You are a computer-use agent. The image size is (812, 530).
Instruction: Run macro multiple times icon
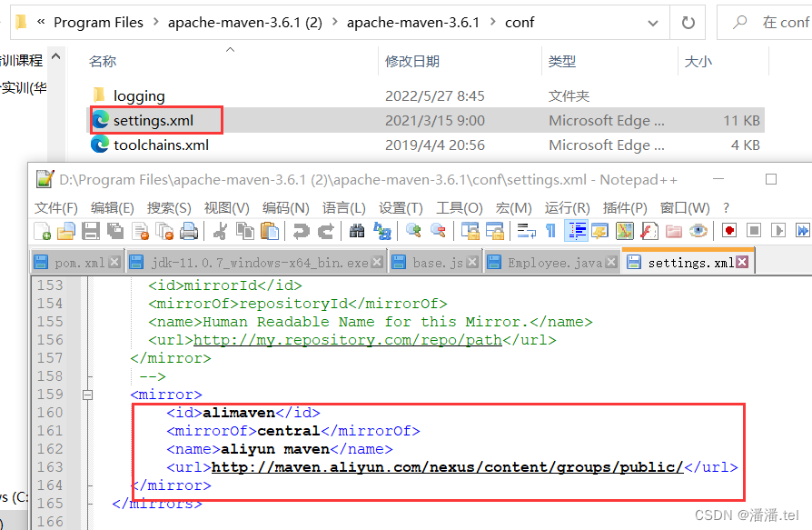pos(802,231)
